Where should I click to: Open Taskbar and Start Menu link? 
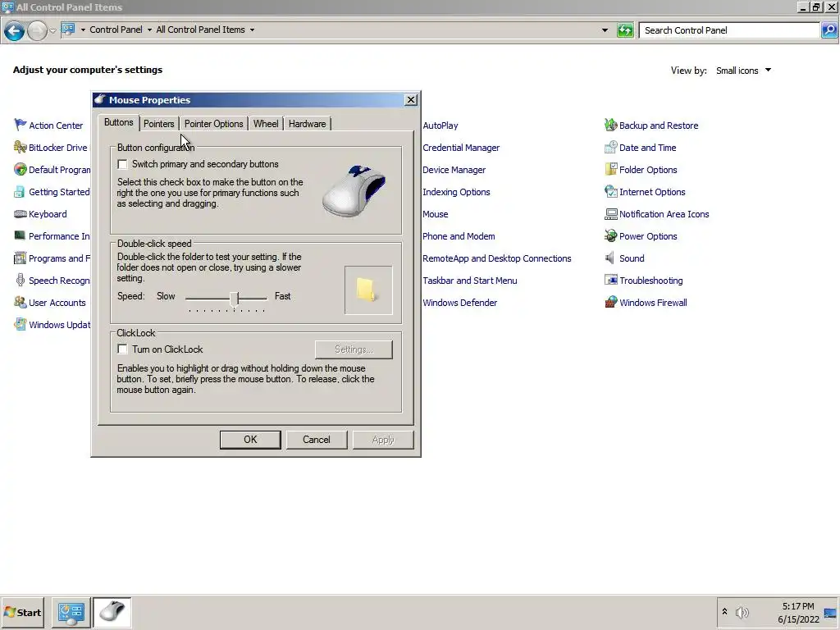470,281
